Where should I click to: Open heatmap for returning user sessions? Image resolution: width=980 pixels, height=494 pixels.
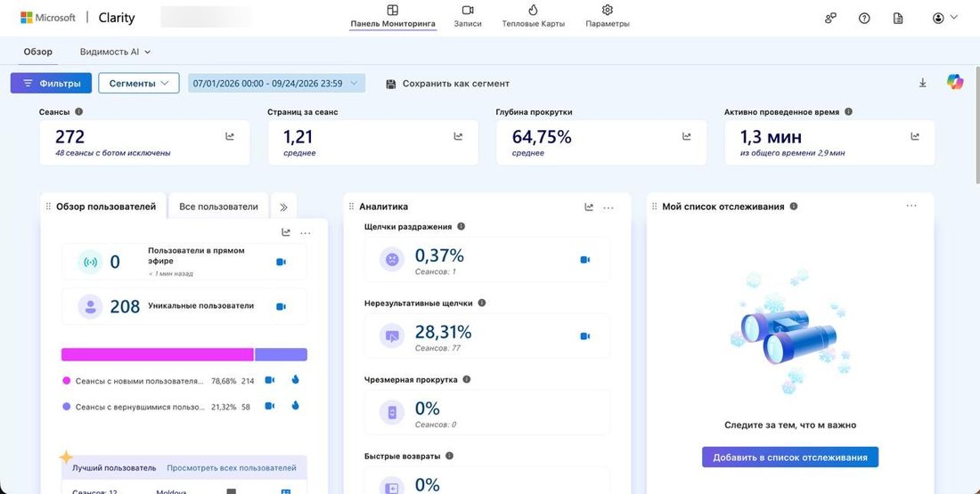[295, 405]
